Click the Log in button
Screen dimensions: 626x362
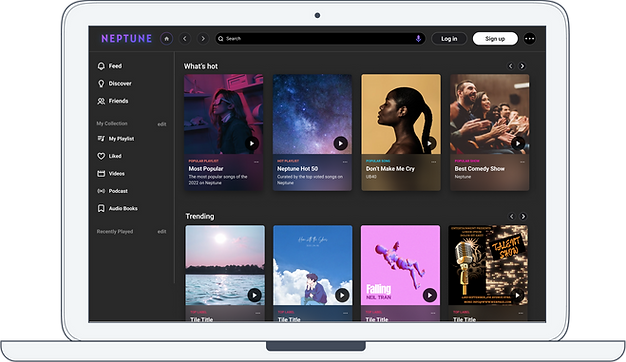[x=449, y=39]
